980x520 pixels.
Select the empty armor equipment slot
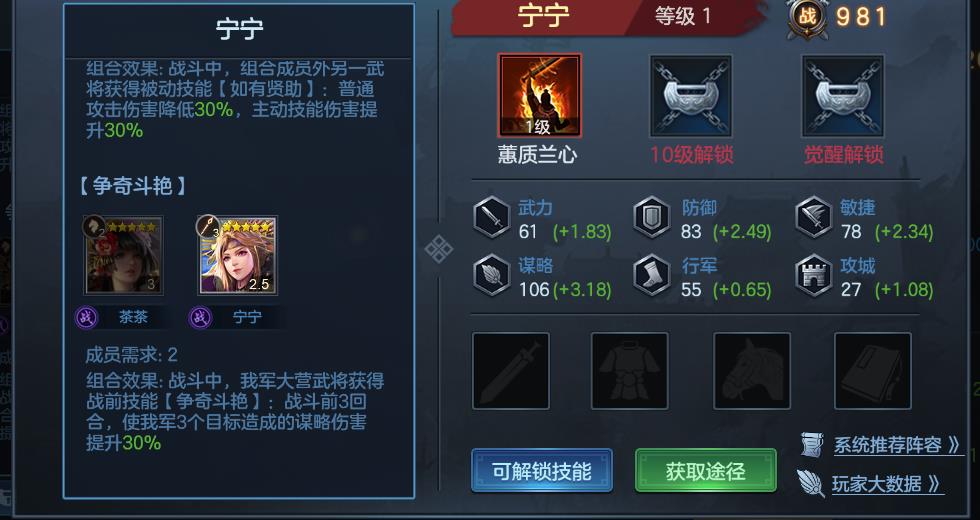point(629,371)
